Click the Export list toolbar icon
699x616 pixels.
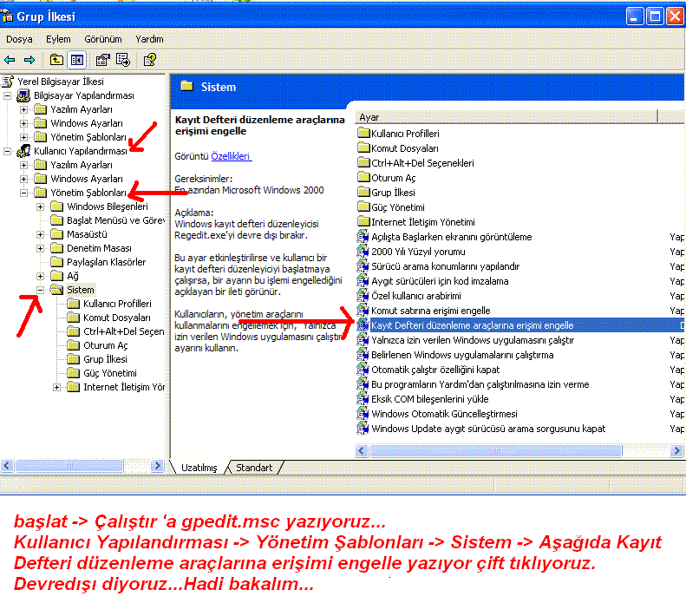pos(122,60)
